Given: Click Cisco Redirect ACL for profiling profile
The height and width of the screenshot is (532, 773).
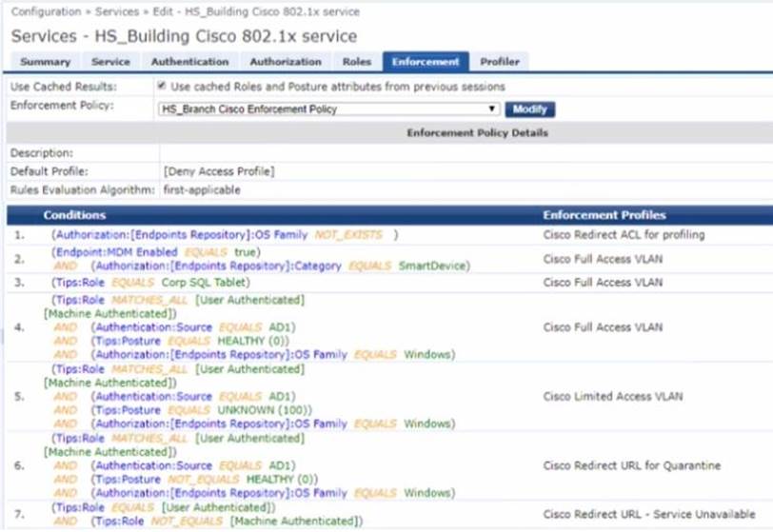Looking at the screenshot, I should tap(624, 235).
